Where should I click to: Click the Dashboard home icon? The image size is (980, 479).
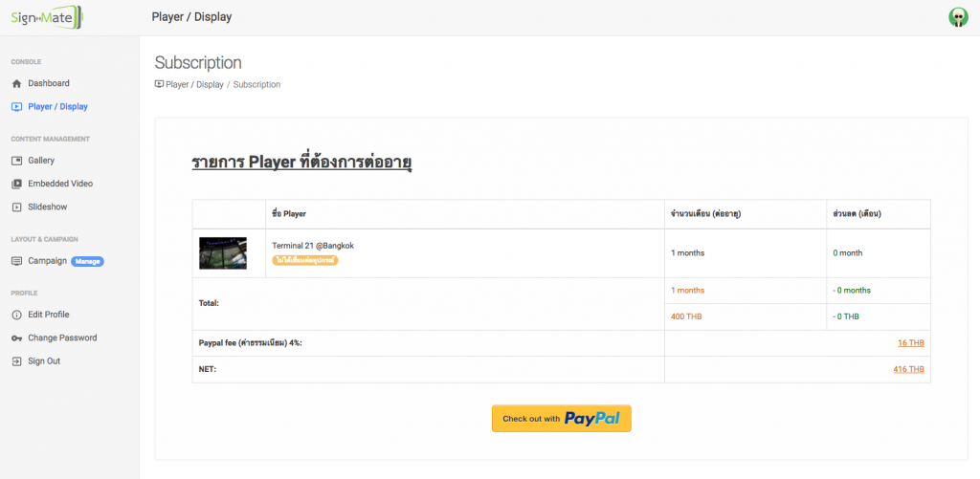pyautogui.click(x=16, y=84)
